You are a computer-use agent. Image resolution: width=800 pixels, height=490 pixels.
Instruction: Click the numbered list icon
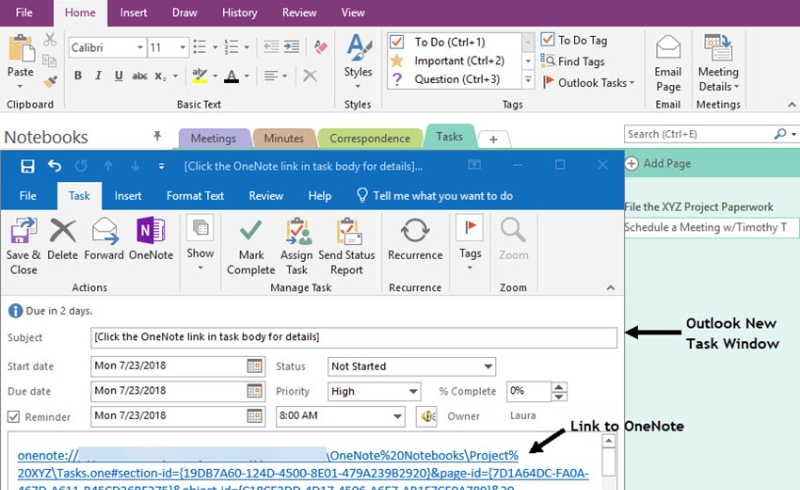tap(232, 47)
